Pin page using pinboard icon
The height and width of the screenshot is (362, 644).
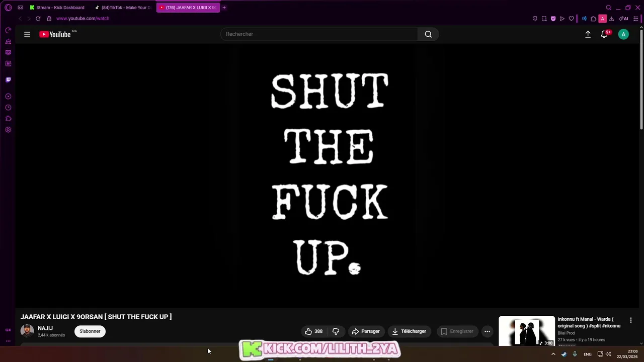pyautogui.click(x=535, y=19)
